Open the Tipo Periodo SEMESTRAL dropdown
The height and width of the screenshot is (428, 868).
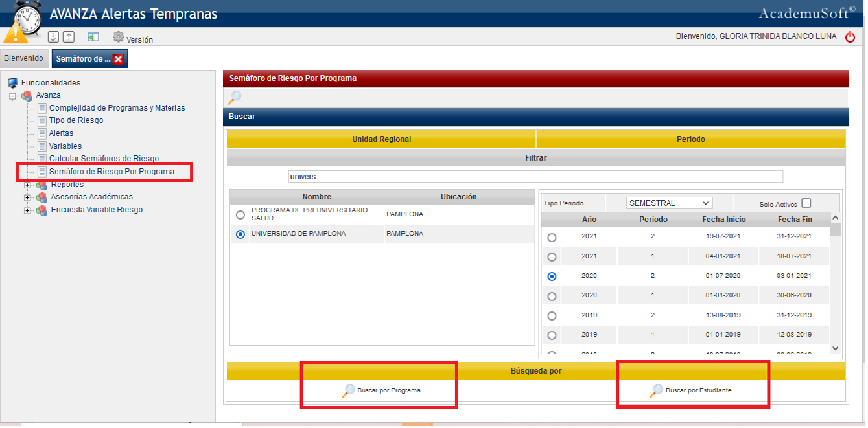click(x=669, y=203)
